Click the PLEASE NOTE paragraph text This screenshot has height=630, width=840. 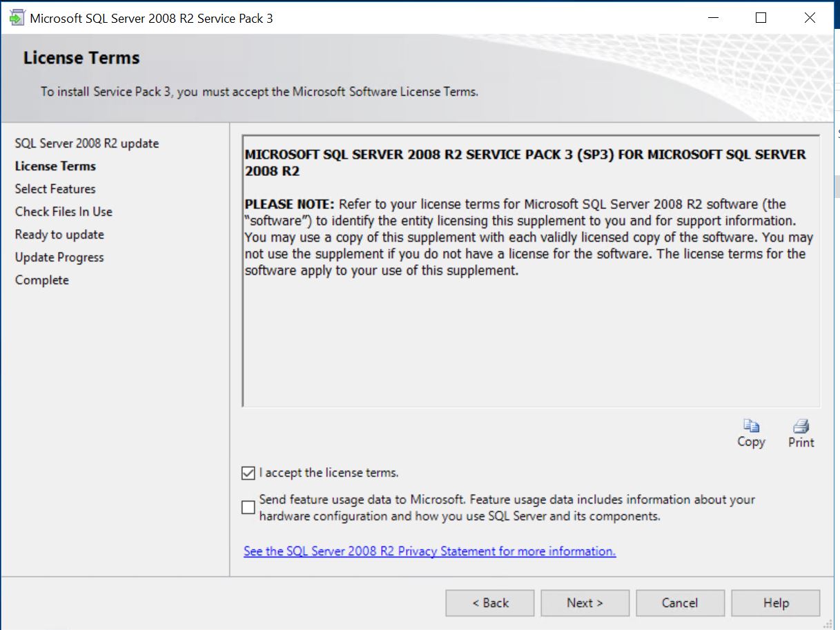[529, 237]
